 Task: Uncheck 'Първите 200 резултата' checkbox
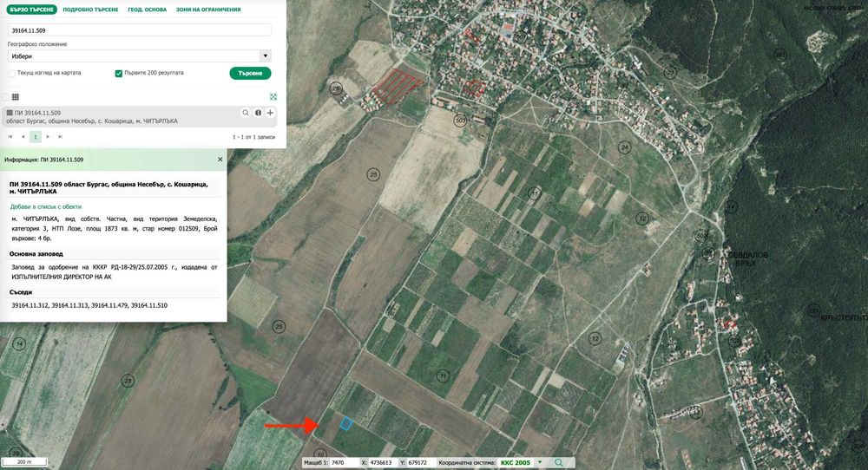[x=118, y=73]
